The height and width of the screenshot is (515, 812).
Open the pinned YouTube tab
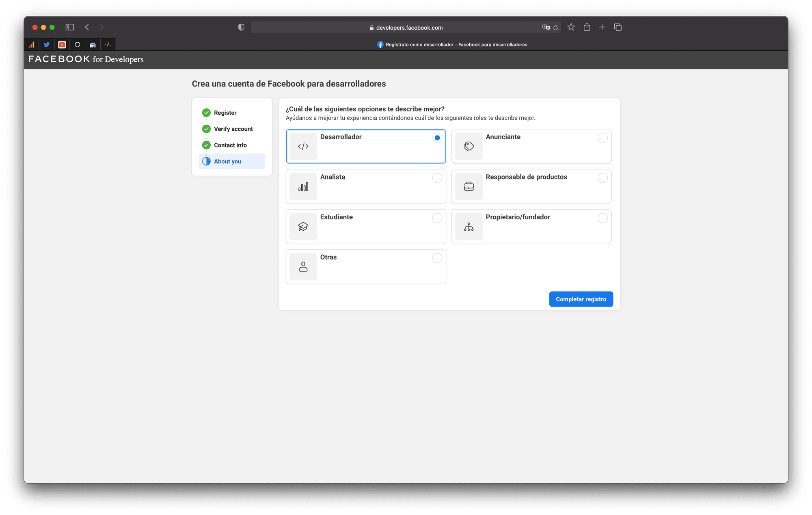pos(62,45)
